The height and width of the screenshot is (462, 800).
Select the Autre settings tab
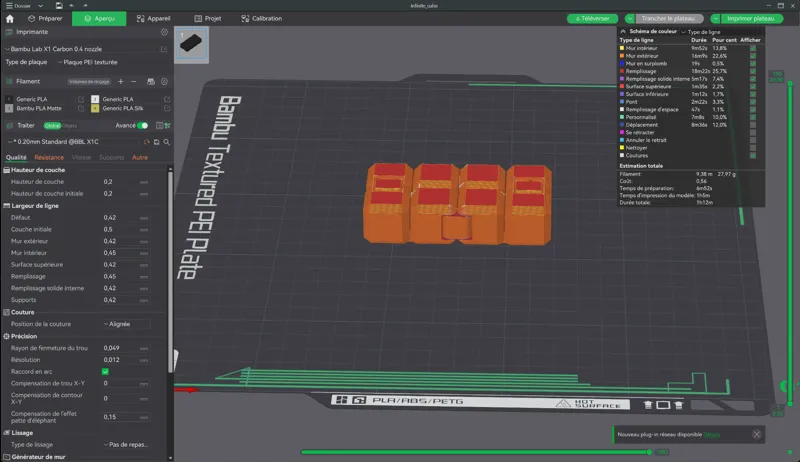[140, 158]
